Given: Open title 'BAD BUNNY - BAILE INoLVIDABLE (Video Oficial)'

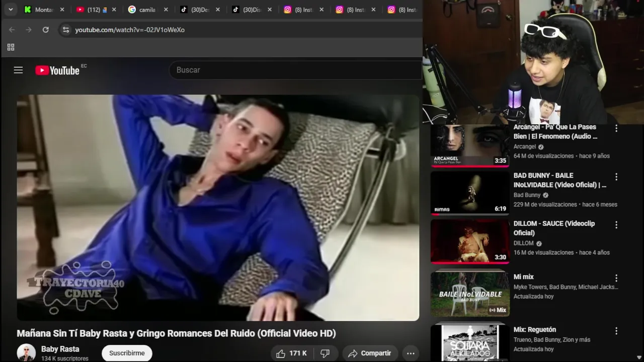Looking at the screenshot, I should point(560,180).
